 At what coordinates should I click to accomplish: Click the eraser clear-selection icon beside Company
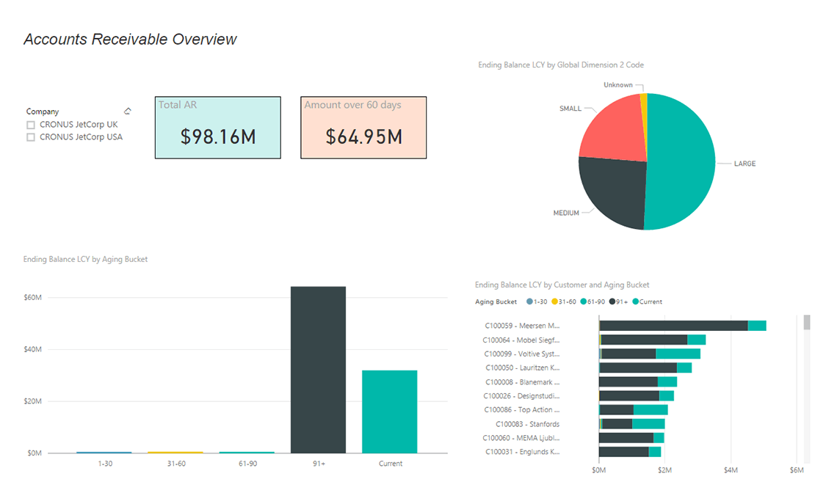128,111
